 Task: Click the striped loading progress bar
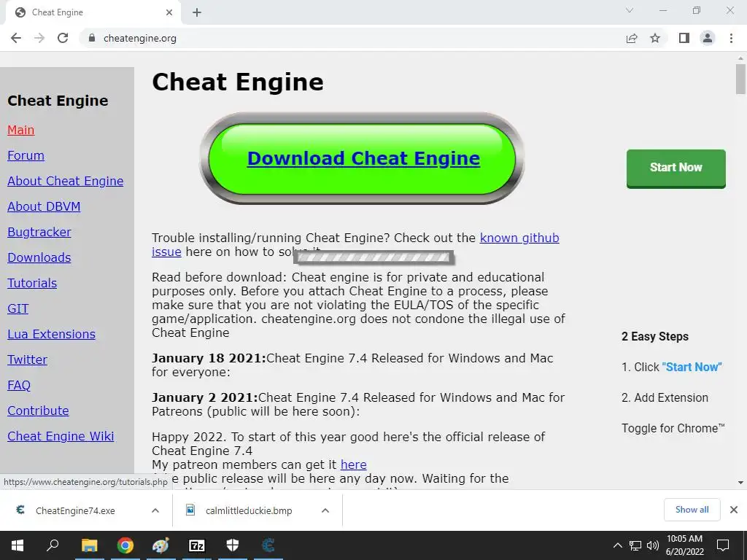point(373,257)
